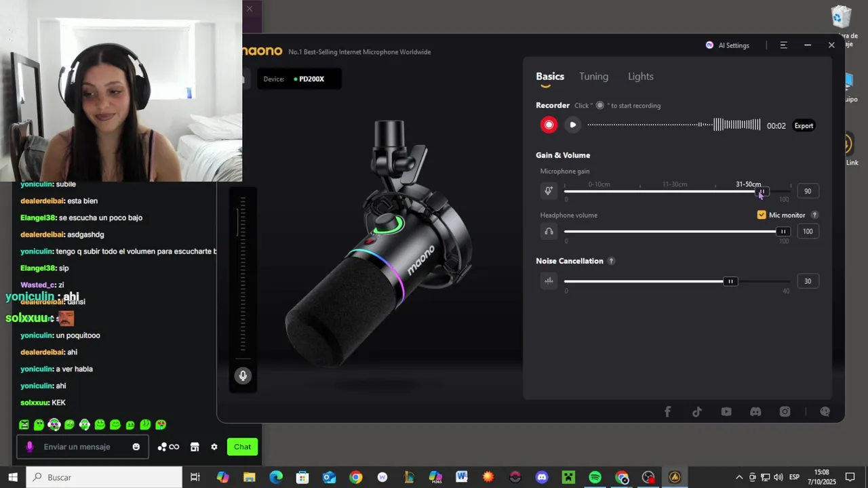Click the Buscar taskbar search box
This screenshot has width=868, height=488.
click(104, 477)
